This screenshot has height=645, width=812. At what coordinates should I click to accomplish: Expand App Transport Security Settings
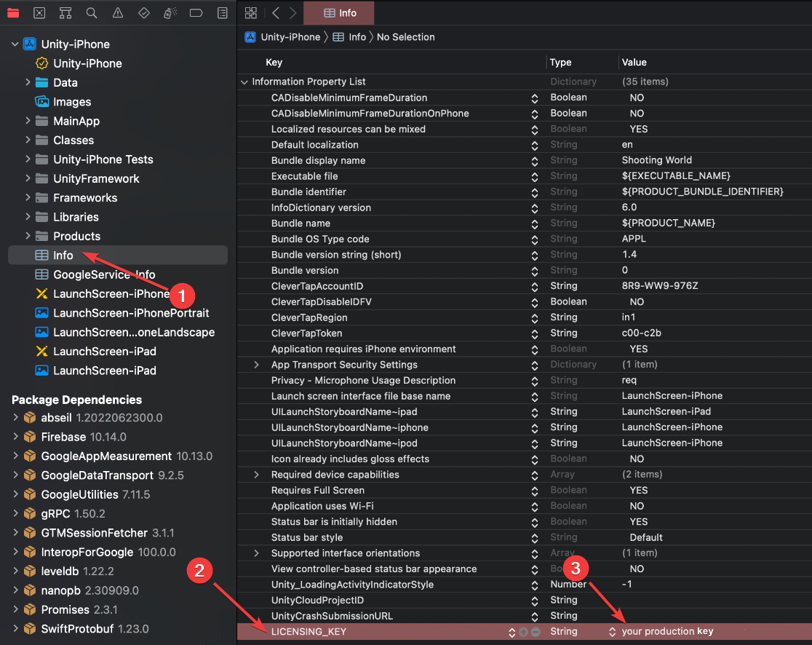tap(256, 365)
